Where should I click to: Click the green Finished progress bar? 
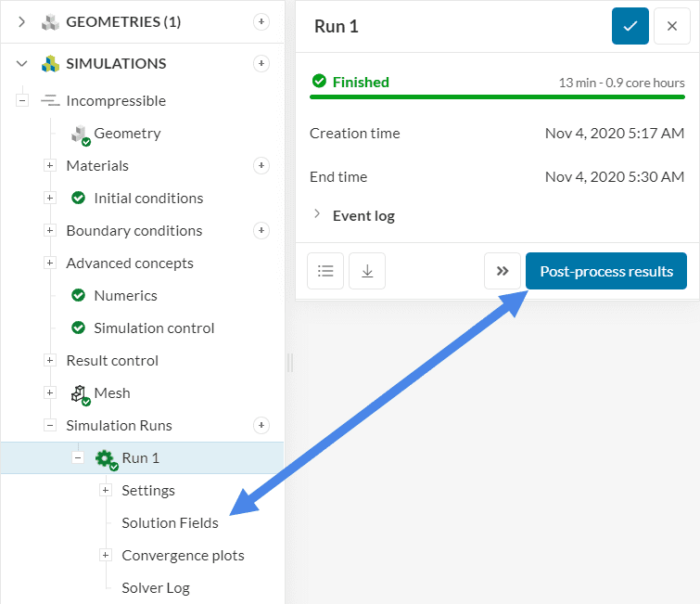[497, 96]
